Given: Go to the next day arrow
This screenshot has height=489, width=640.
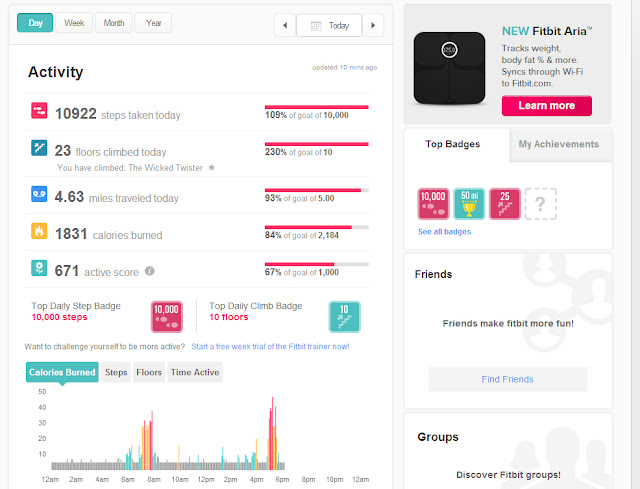Looking at the screenshot, I should 373,25.
